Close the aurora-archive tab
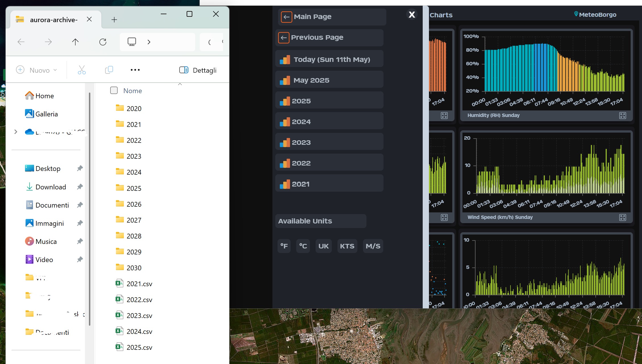Screen dimensions: 642x364 pos(89,19)
